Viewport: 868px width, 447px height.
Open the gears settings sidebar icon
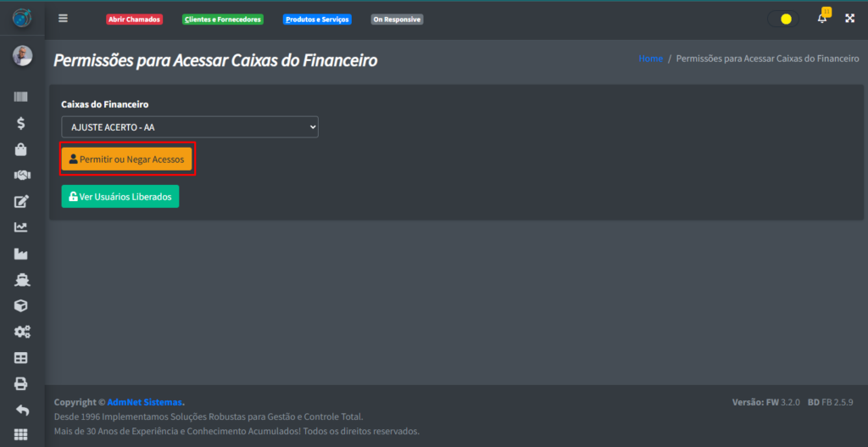pos(21,332)
